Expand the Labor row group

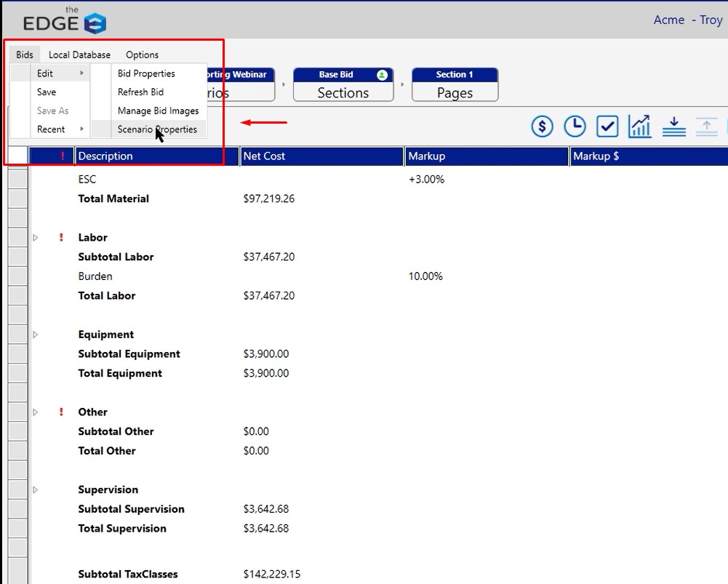pos(35,238)
